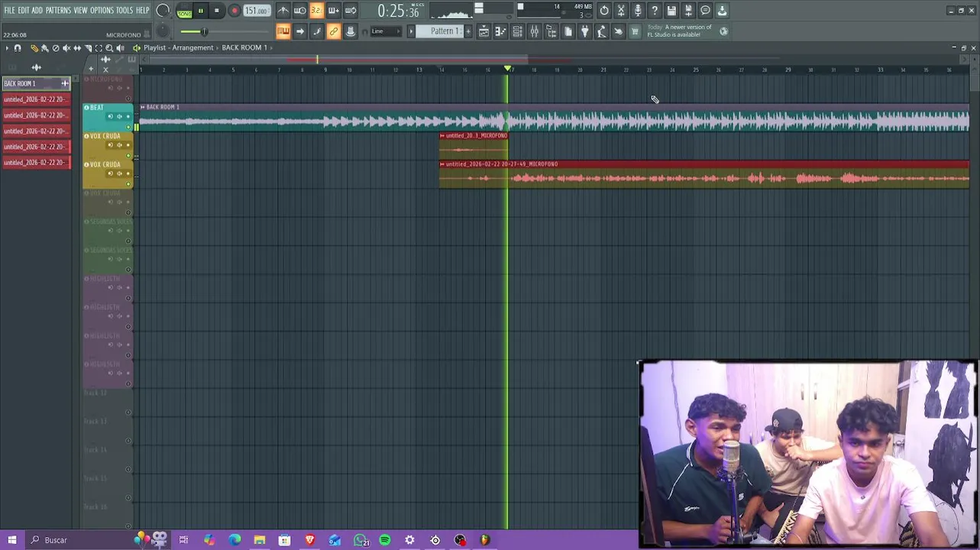Click the pattern arrow before Pattern 1
Screen dimensions: 980x550
[x=411, y=31]
